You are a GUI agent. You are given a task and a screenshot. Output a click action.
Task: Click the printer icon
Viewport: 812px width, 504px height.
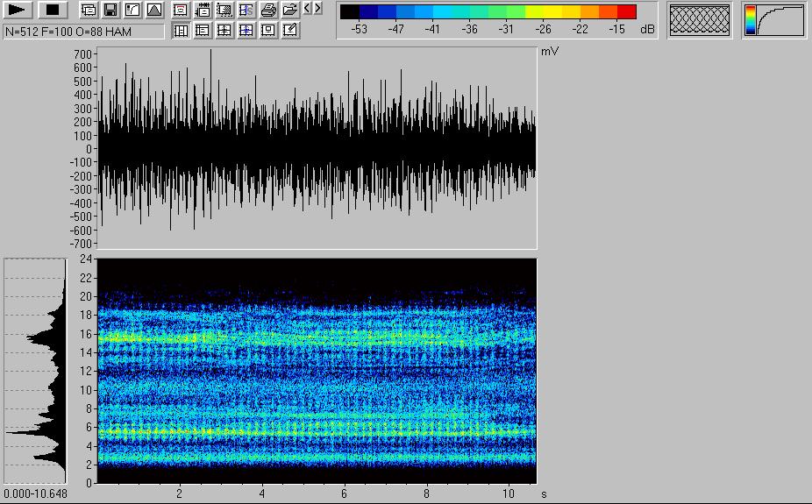(x=268, y=11)
